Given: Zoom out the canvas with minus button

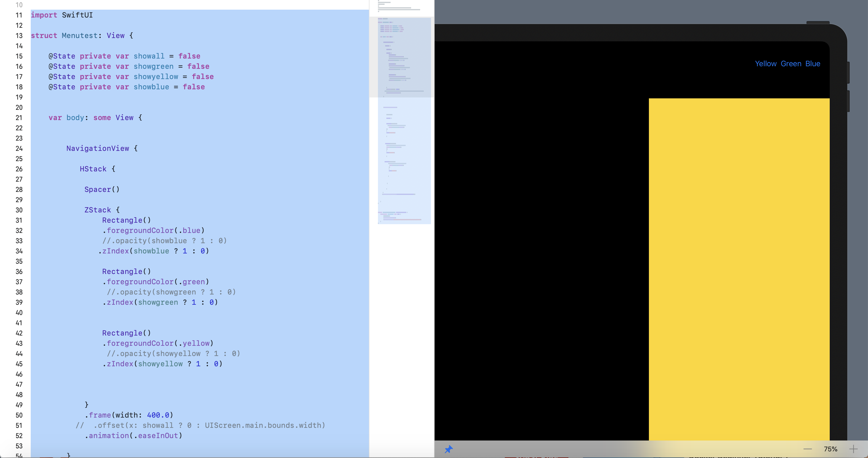Looking at the screenshot, I should point(808,449).
